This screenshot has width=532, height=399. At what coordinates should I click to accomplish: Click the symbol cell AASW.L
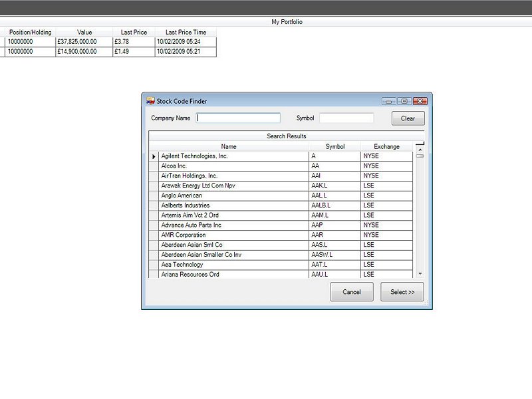click(335, 255)
